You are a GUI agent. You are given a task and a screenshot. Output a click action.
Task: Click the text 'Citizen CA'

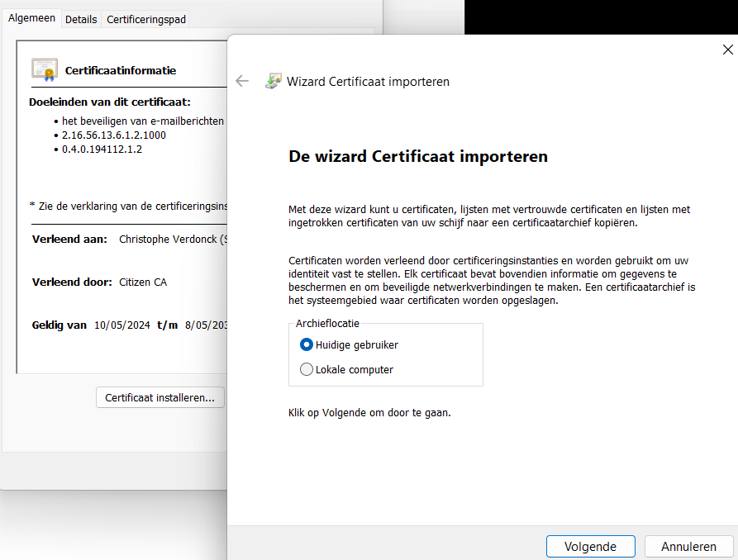coord(143,282)
